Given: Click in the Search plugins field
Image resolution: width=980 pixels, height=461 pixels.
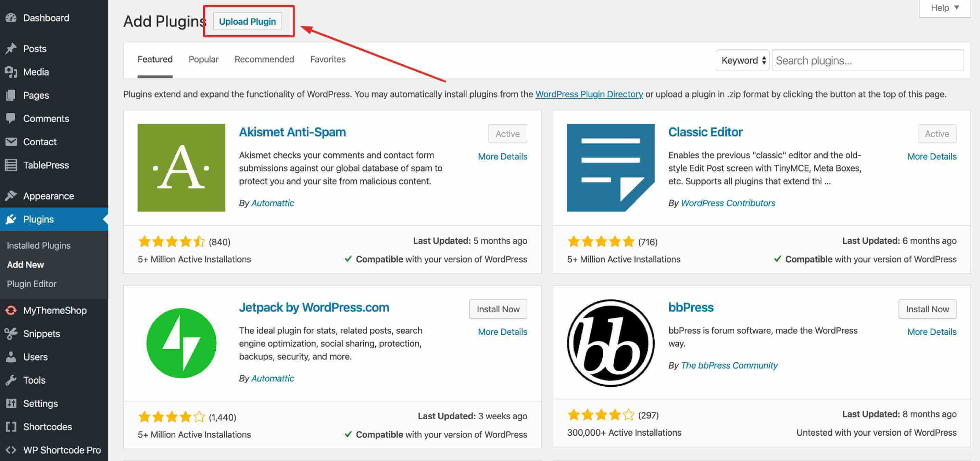Looking at the screenshot, I should click(x=867, y=61).
